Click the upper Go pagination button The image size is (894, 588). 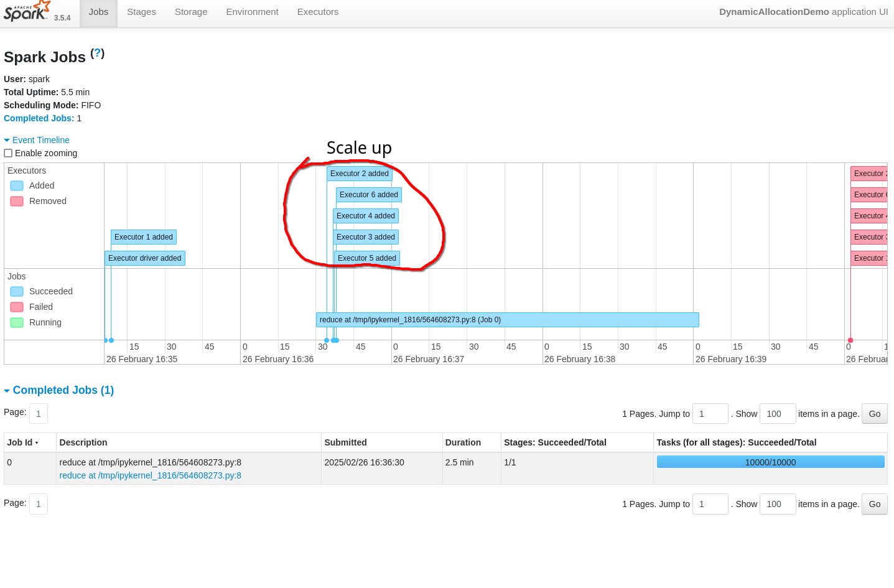pyautogui.click(x=874, y=413)
